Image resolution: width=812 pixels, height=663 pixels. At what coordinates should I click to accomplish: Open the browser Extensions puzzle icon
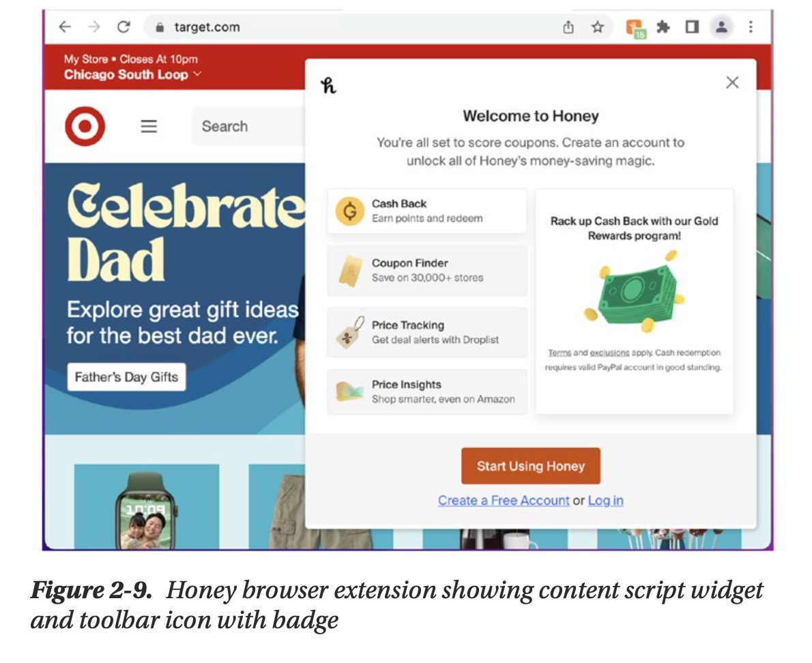[x=663, y=27]
